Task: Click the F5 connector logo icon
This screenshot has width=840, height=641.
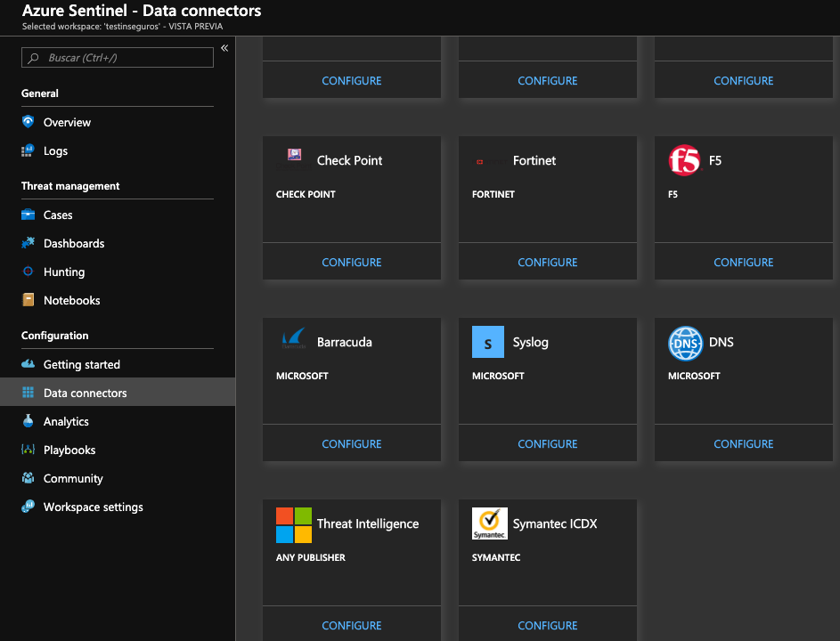Action: click(x=685, y=161)
